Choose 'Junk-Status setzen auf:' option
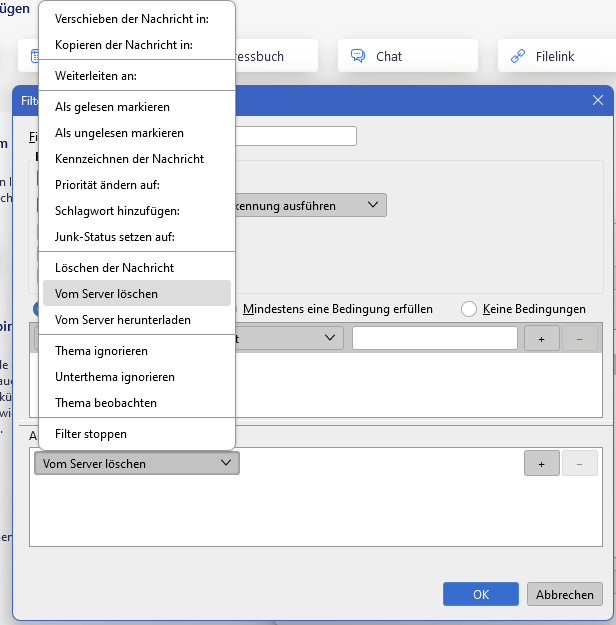 pos(137,237)
